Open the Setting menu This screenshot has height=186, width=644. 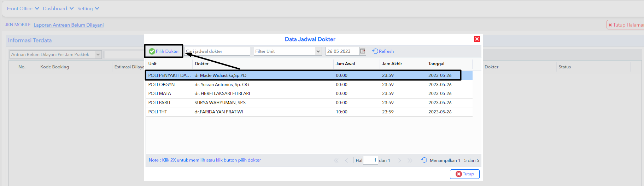(88, 9)
